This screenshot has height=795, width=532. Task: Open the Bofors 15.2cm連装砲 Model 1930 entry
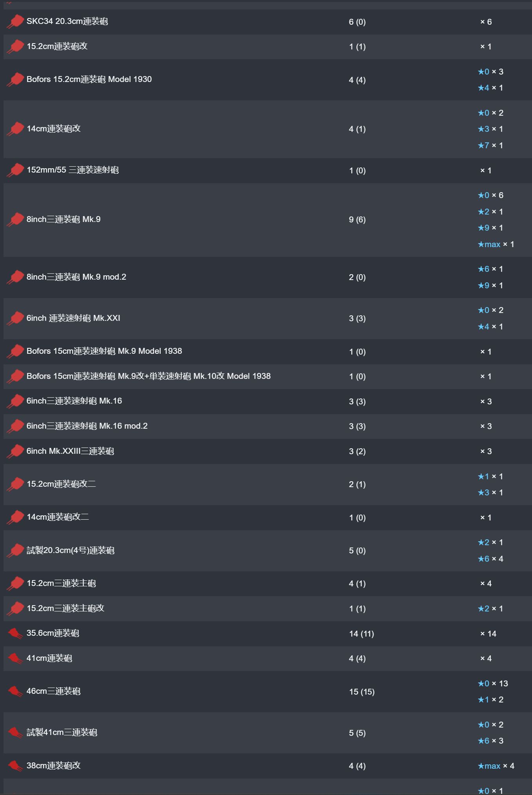pos(89,79)
